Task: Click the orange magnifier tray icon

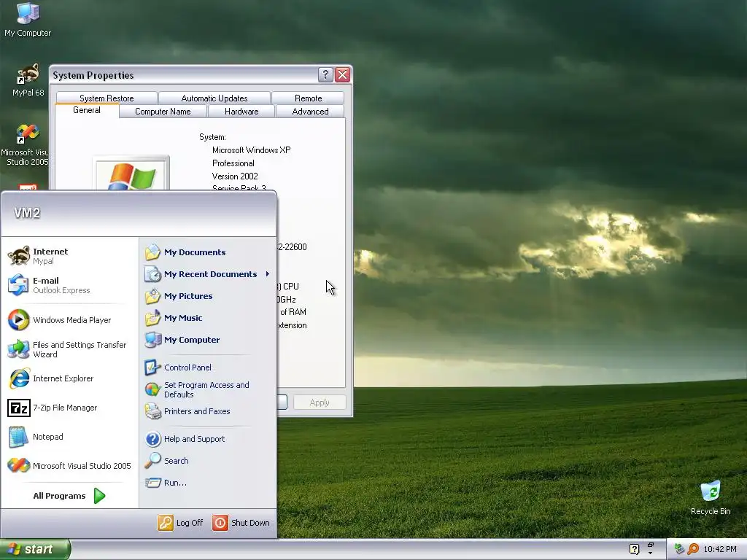Action: pos(693,549)
